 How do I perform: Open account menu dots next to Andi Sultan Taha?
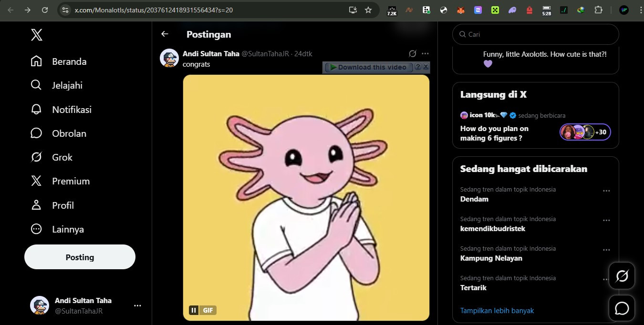coord(137,305)
